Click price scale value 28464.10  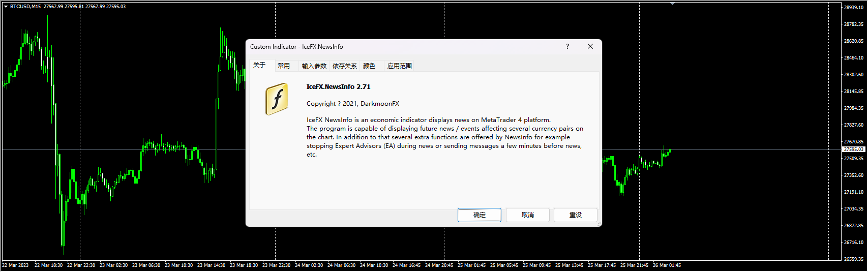tap(854, 58)
